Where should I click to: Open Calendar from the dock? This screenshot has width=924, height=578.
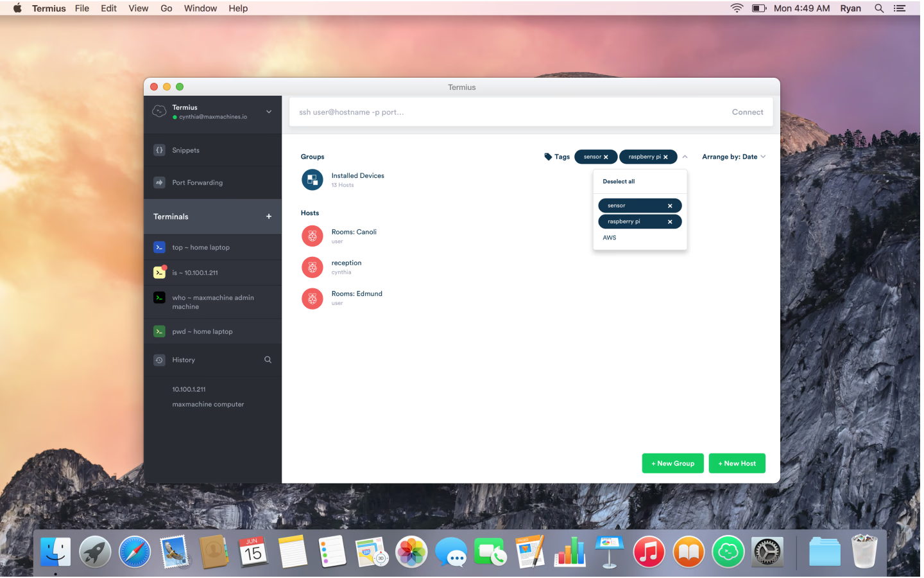coord(253,552)
